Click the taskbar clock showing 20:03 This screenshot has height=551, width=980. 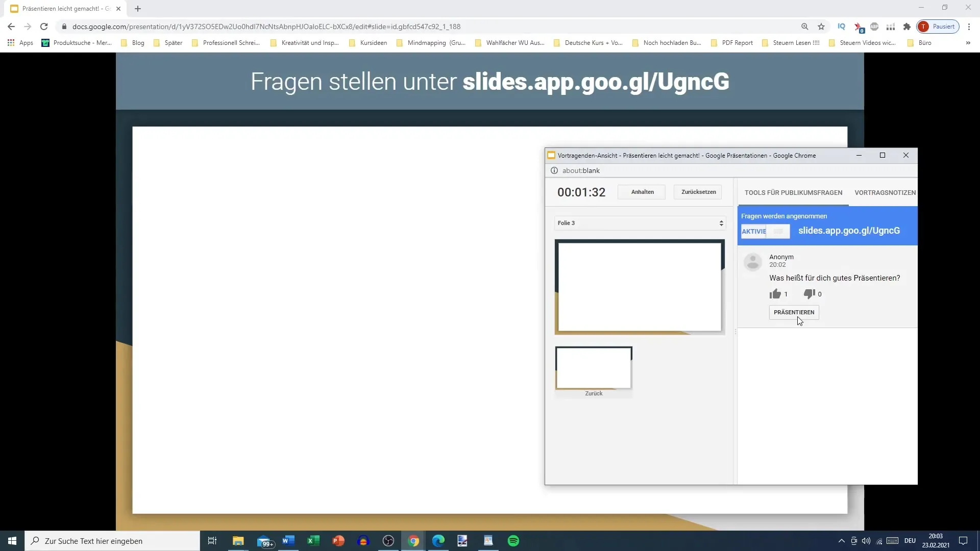[x=936, y=541]
